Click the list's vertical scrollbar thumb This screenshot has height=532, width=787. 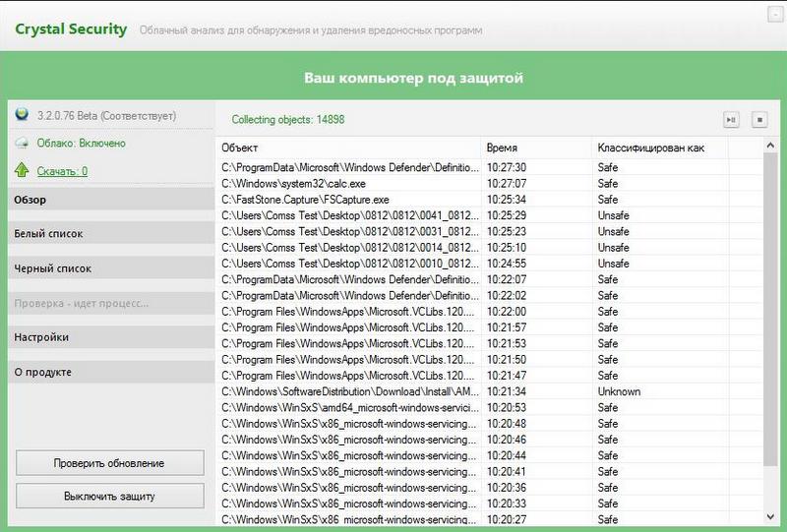770,310
